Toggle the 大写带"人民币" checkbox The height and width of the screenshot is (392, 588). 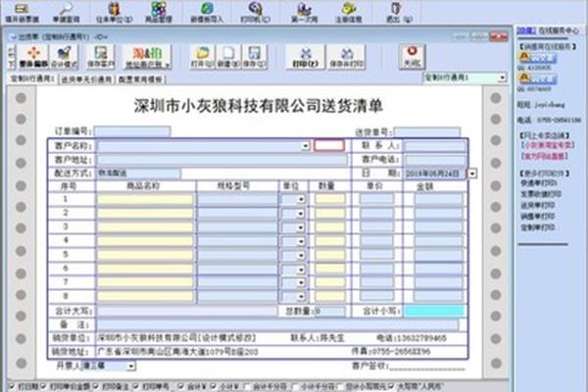coord(391,386)
